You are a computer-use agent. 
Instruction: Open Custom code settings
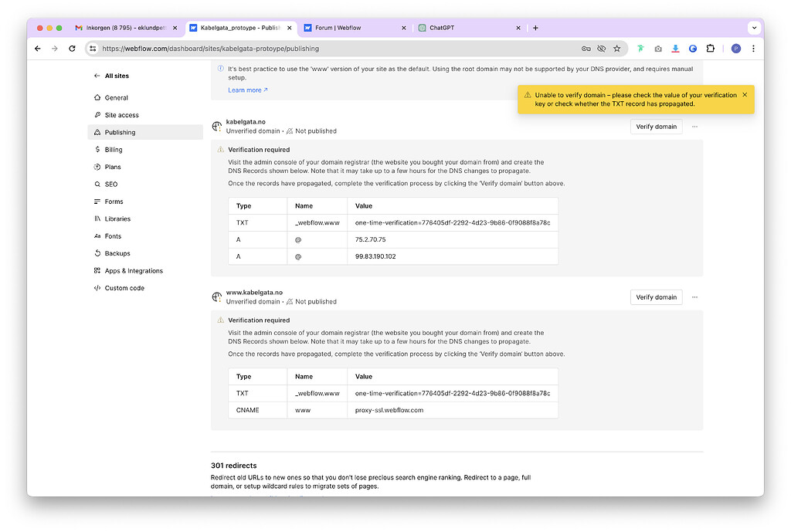[x=145, y=288]
